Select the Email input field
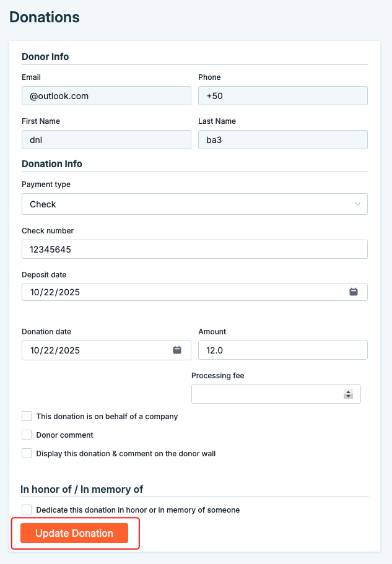 click(x=107, y=96)
